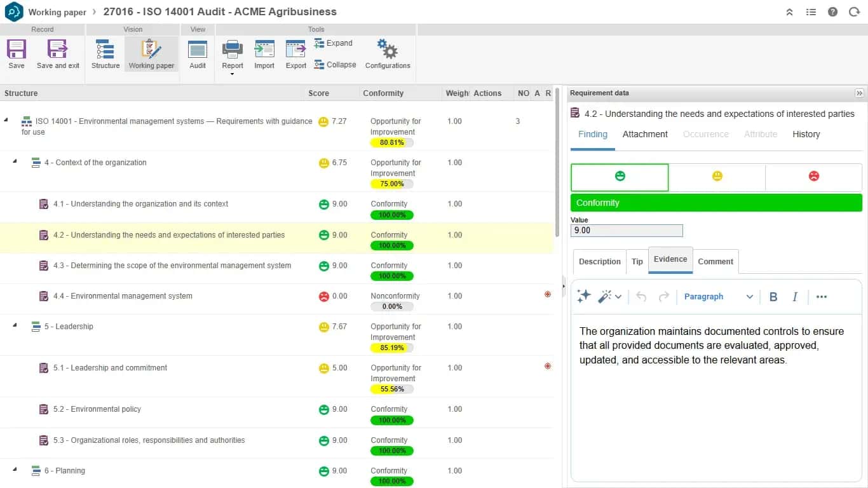Screen dimensions: 868x488
Task: Open the Comment tab
Action: click(x=715, y=262)
